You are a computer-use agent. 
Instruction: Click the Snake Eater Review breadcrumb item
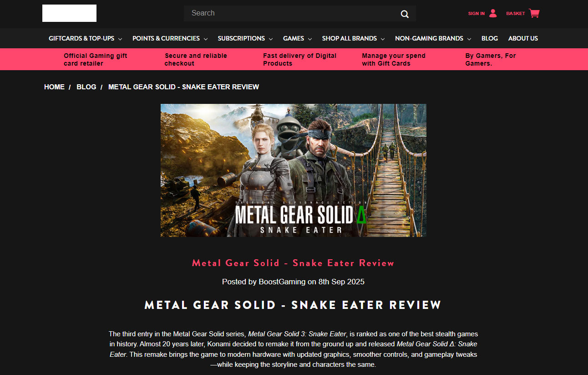[x=184, y=87]
